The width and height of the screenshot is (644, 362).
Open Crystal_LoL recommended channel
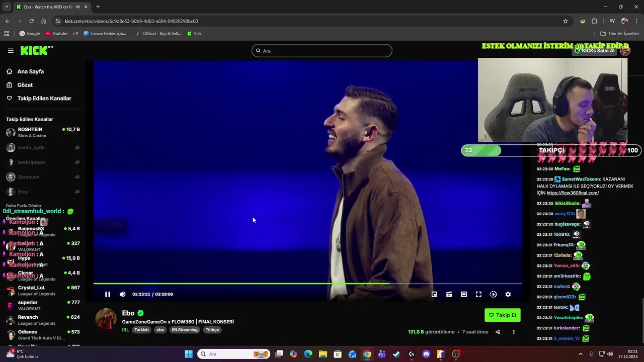(43, 291)
